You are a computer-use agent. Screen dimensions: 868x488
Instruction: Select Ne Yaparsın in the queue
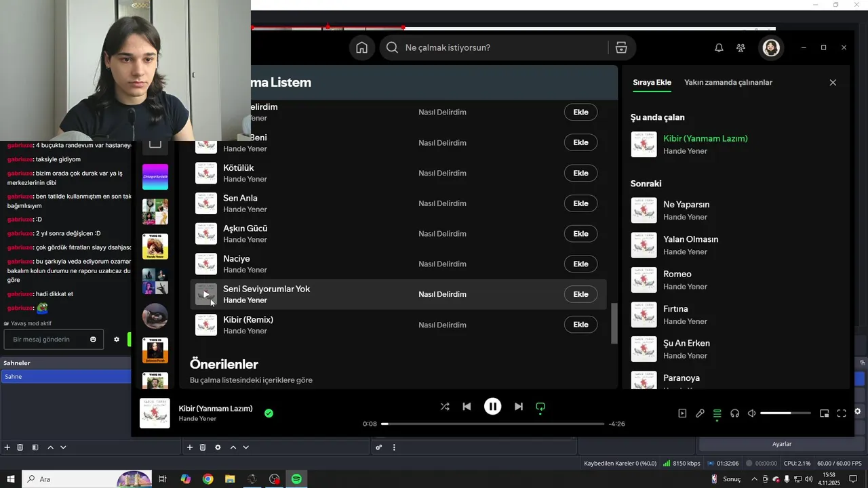click(x=686, y=205)
